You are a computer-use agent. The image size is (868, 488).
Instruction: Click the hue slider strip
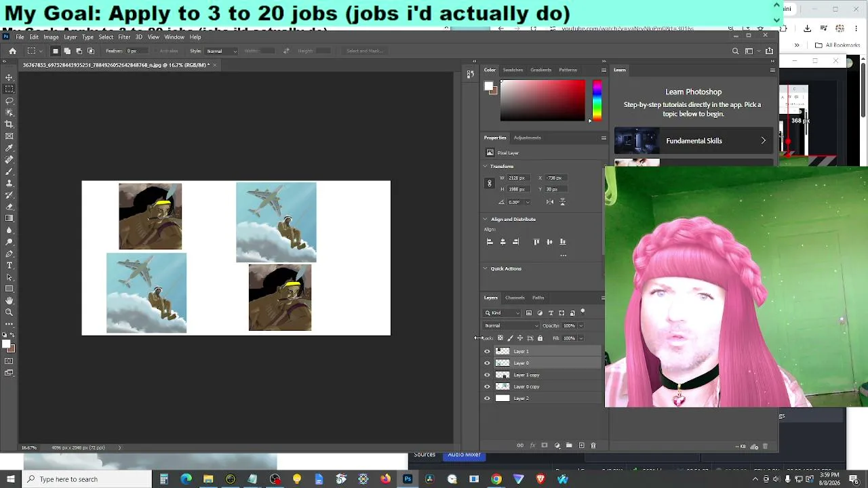597,100
